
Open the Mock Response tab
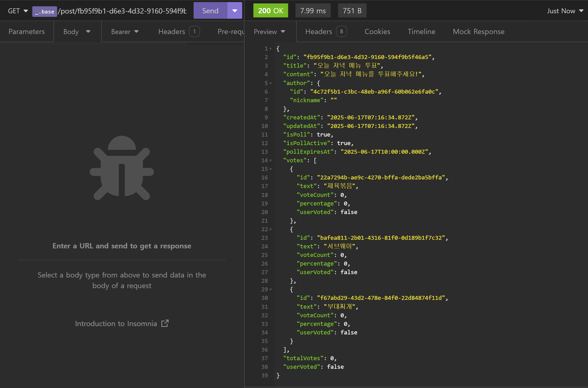[x=478, y=31]
